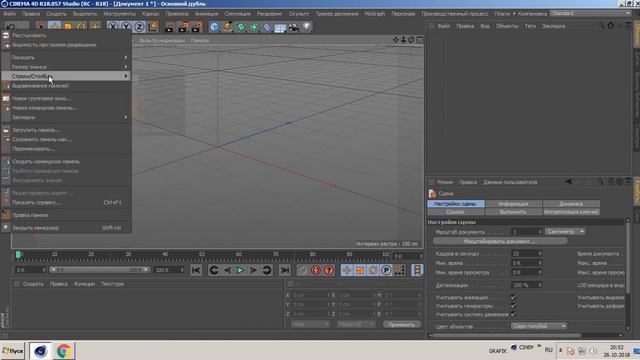Image resolution: width=640 pixels, height=360 pixels.
Task: Open the 'Серо-голубой' object color dropdown
Action: coord(539,326)
